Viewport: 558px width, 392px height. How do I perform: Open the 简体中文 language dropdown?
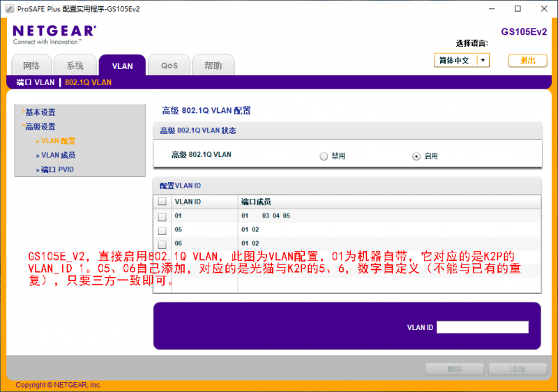click(462, 60)
